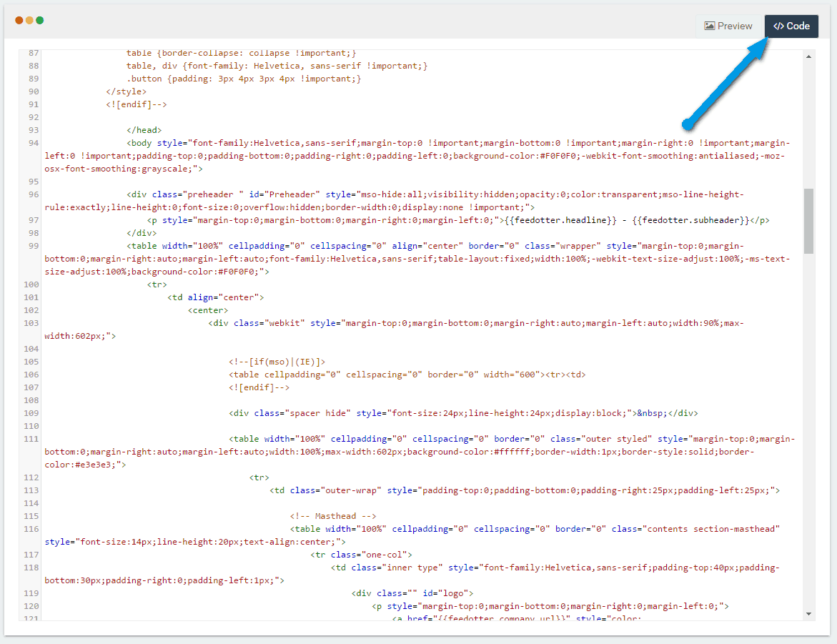Image resolution: width=837 pixels, height=644 pixels.
Task: Click the scrollbar up arrow
Action: 808,55
